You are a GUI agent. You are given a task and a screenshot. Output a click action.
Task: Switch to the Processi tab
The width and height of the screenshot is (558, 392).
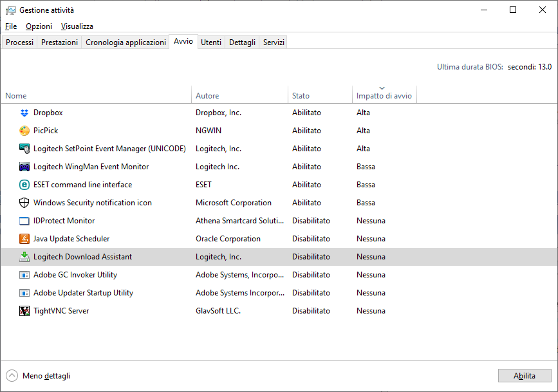click(19, 42)
